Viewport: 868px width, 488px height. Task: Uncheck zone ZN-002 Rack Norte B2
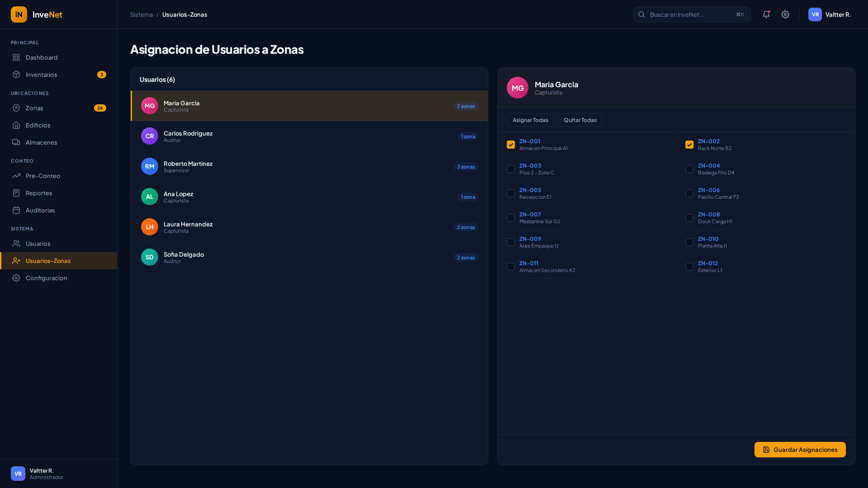(x=689, y=145)
